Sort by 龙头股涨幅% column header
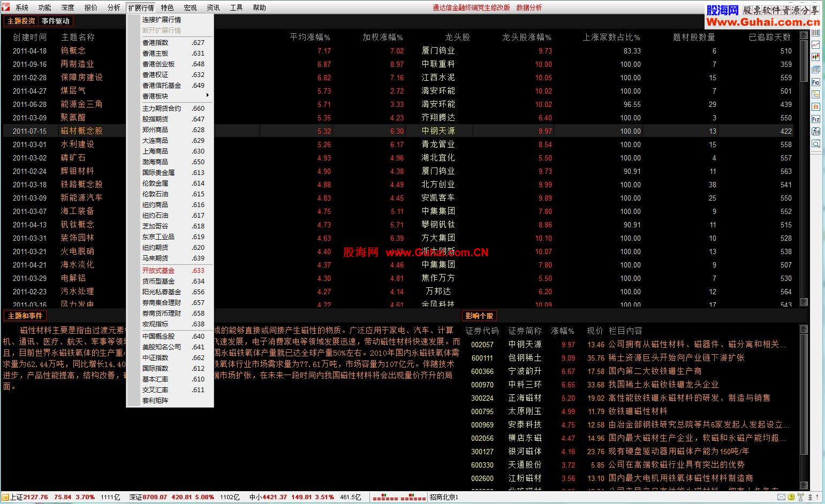The image size is (825, 504). (527, 37)
